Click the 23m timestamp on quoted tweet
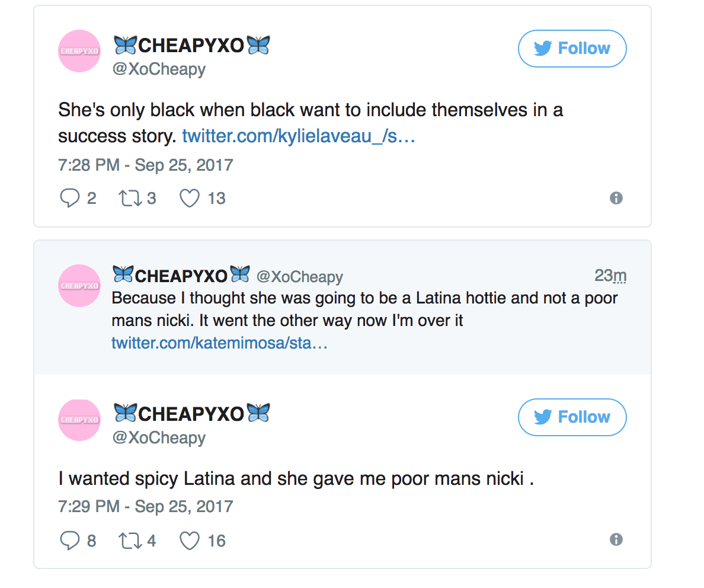 click(610, 276)
